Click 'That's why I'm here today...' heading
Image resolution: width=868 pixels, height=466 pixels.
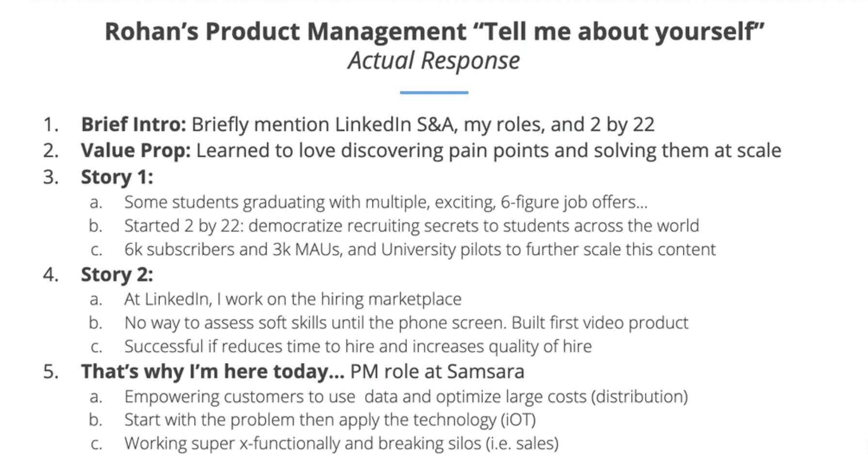pyautogui.click(x=212, y=372)
